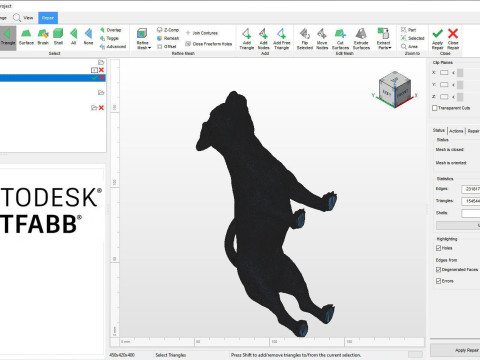This screenshot has height=360, width=480.
Task: Click the Update button below Shells
Action: click(x=458, y=226)
